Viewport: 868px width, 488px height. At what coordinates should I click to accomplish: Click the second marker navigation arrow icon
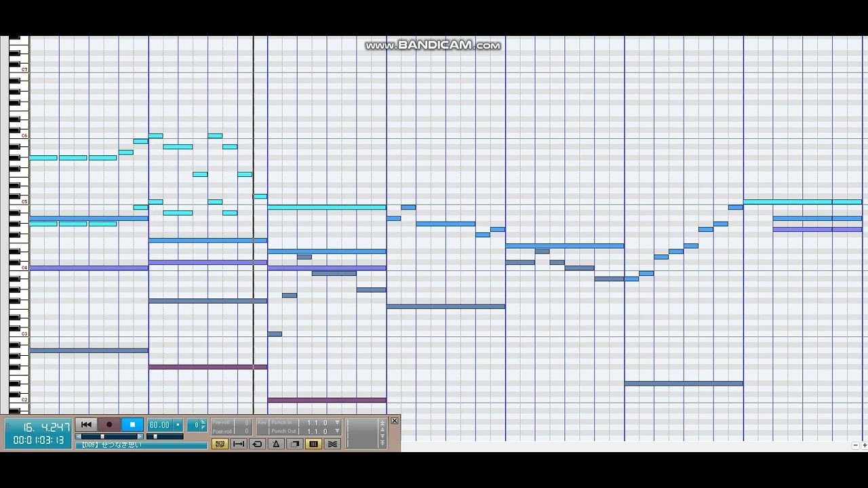(382, 429)
